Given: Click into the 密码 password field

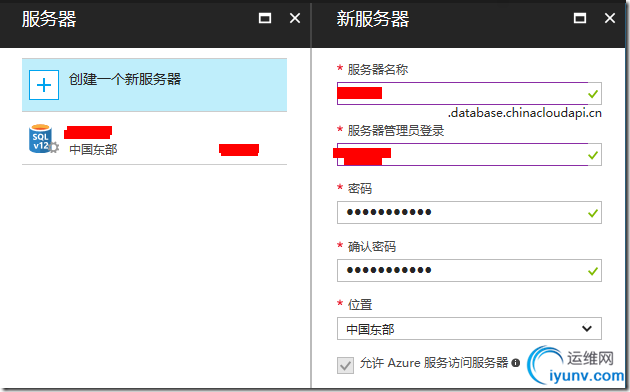Looking at the screenshot, I should (x=469, y=212).
